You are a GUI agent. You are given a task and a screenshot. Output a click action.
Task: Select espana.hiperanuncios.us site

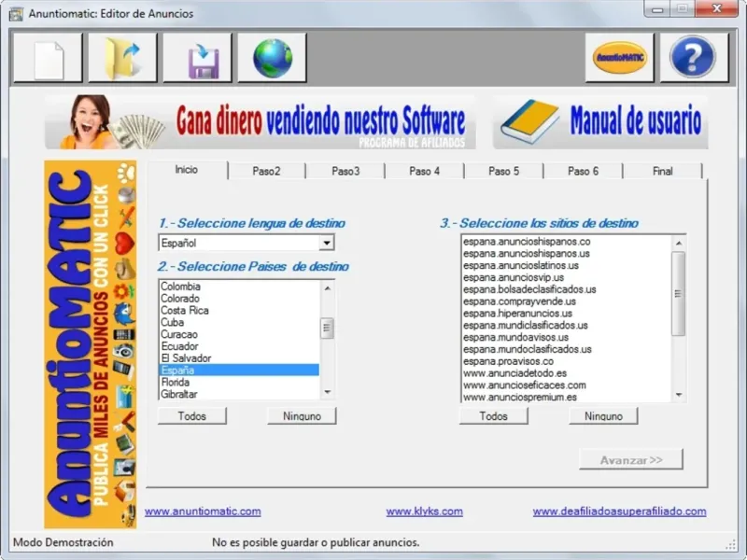(566, 314)
